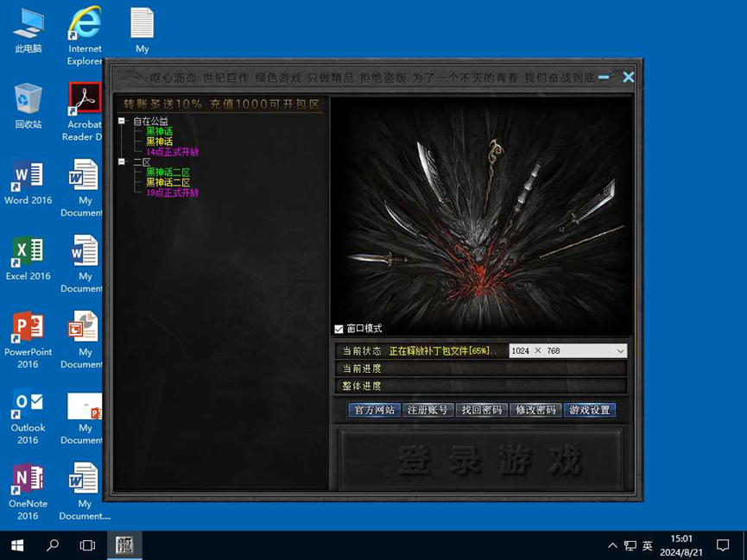The height and width of the screenshot is (560, 747).
Task: Minimize the game launcher window
Action: pyautogui.click(x=605, y=77)
